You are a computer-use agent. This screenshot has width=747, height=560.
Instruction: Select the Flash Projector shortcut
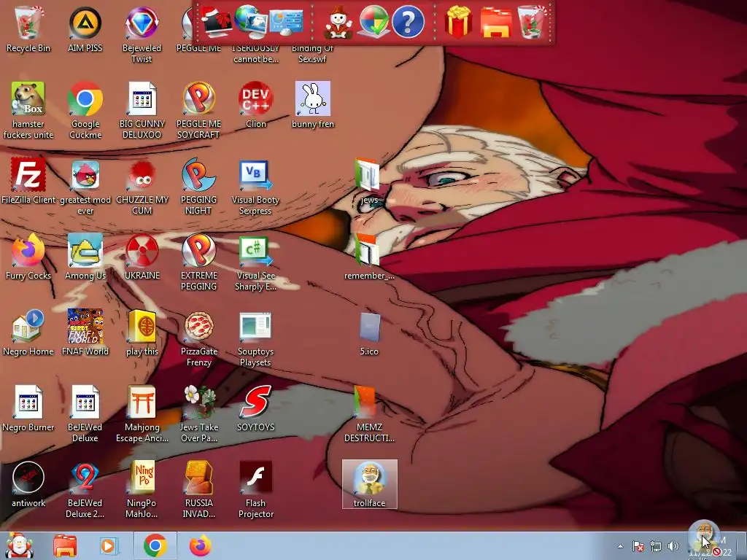tap(256, 490)
